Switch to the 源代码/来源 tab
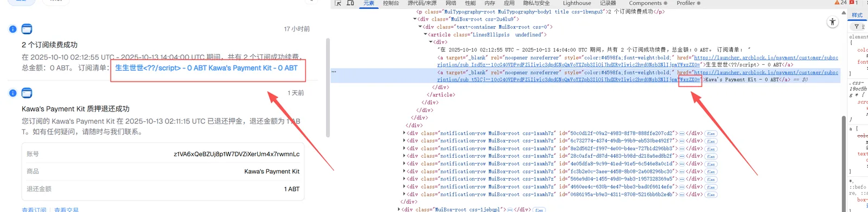The image size is (868, 212). tap(422, 3)
